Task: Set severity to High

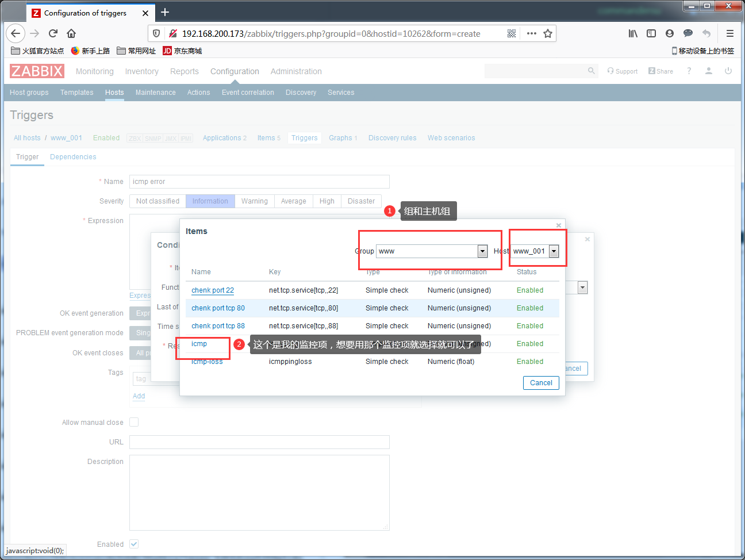Action: tap(327, 201)
